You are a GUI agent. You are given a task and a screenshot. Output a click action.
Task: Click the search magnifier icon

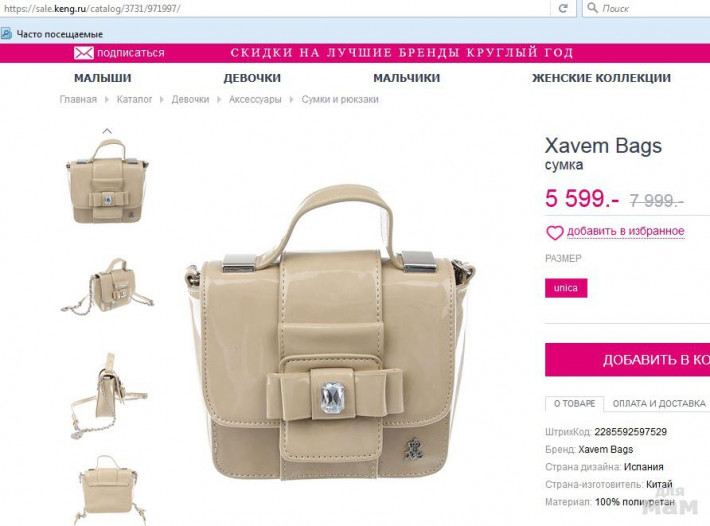592,8
